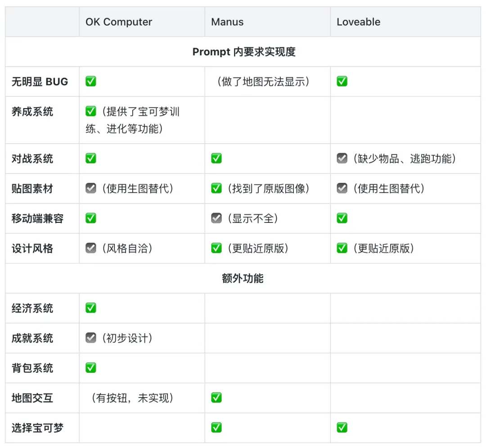Click OK Computer's green check for 移动端兼容
This screenshot has width=486, height=448.
91,218
